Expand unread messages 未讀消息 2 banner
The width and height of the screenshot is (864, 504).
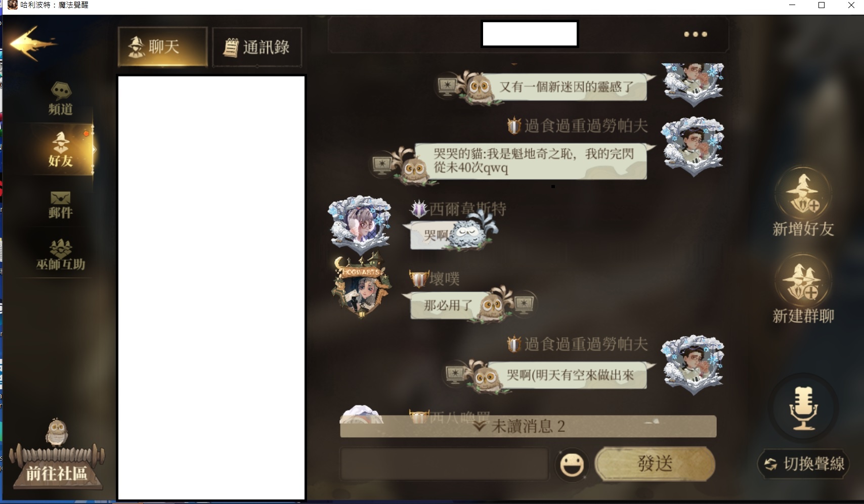coord(528,426)
